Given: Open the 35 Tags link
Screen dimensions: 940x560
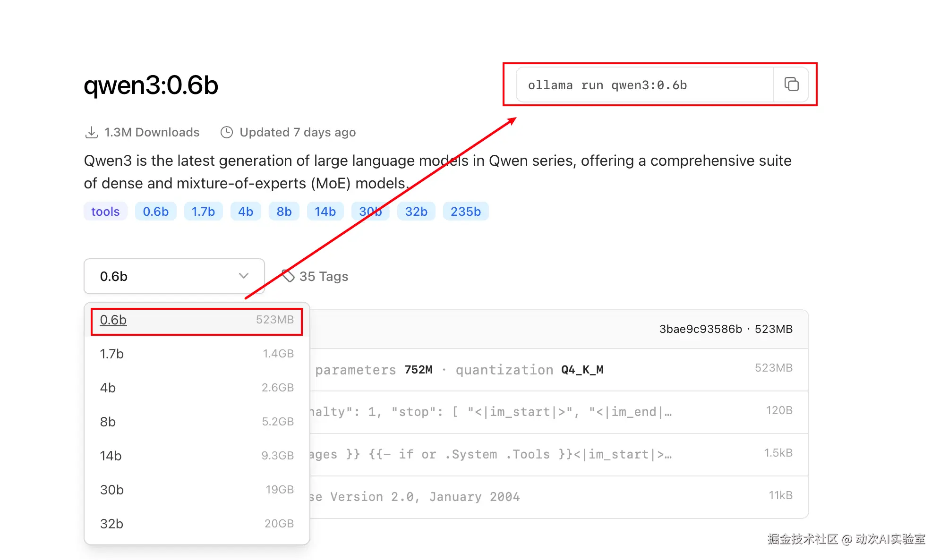Looking at the screenshot, I should tap(324, 277).
